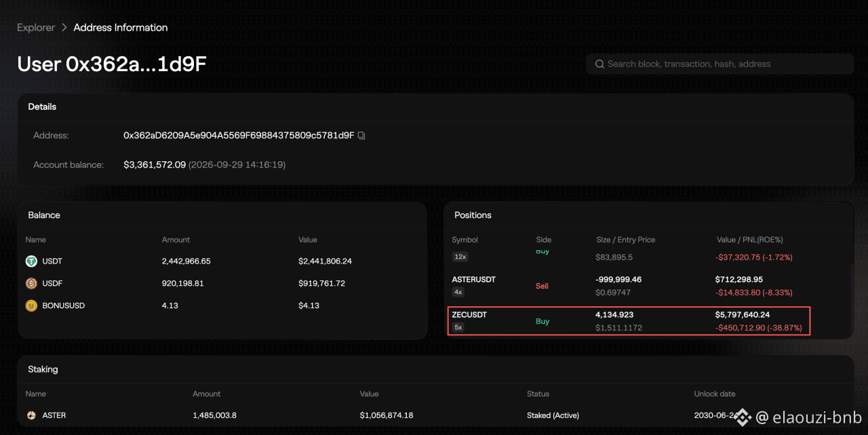
Task: Sort positions by Symbol column header
Action: tap(465, 240)
